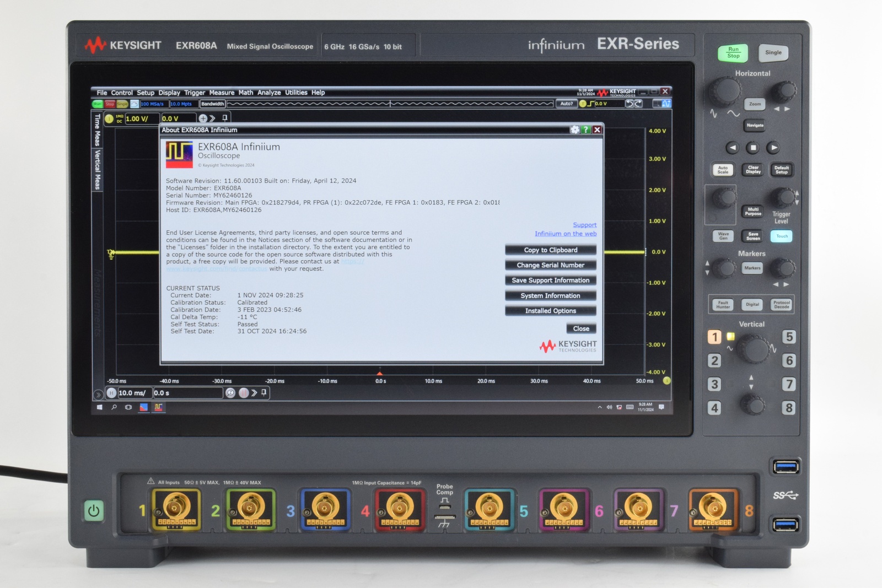This screenshot has width=882, height=588.
Task: Click the trigger T circle icon
Action: coord(583,104)
